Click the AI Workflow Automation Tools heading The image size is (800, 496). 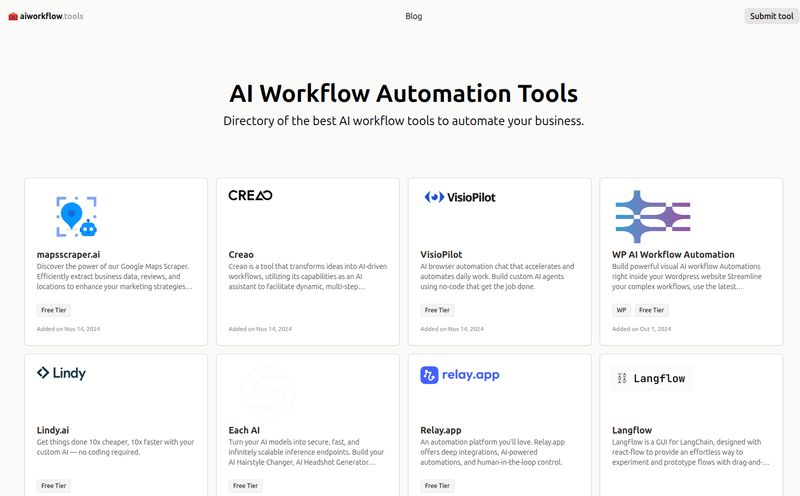[404, 93]
